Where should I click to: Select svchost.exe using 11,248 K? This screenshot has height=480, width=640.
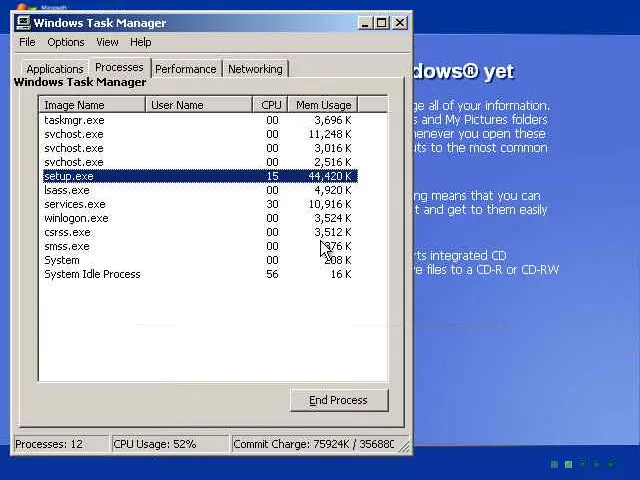pyautogui.click(x=200, y=134)
